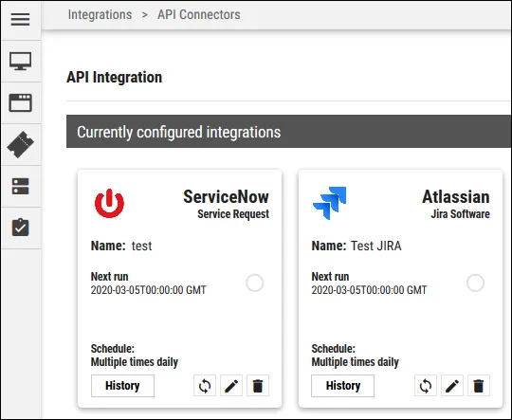Open the clipboard checkmark icon in sidebar
512x420 pixels.
(x=20, y=228)
